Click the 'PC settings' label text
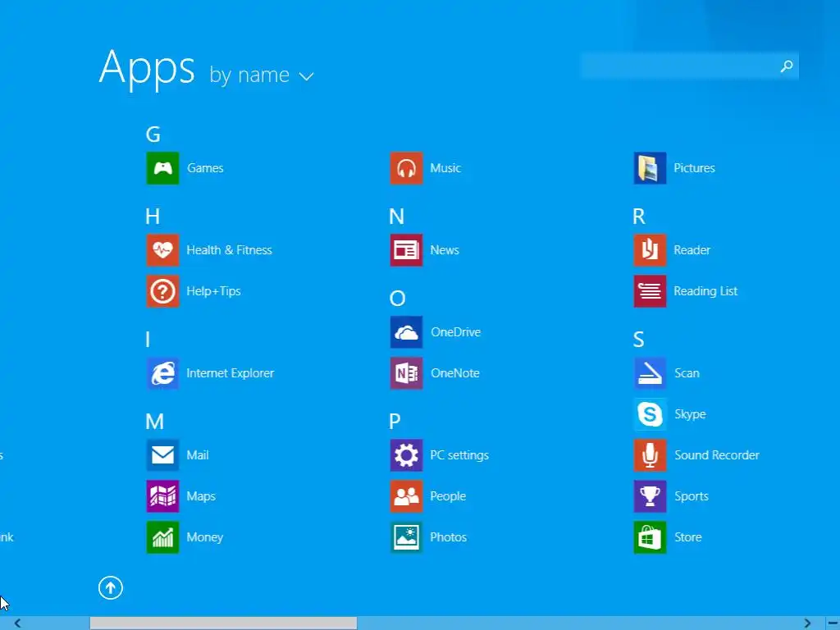Image resolution: width=840 pixels, height=630 pixels. [459, 455]
